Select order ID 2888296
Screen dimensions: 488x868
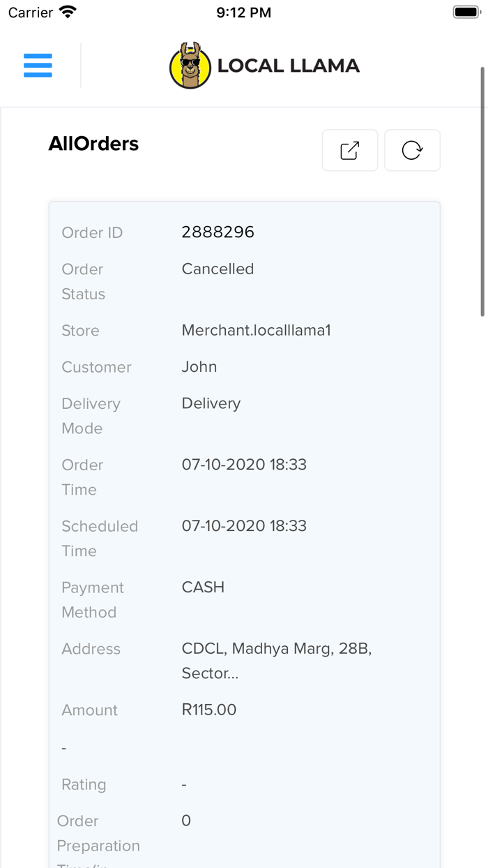218,232
